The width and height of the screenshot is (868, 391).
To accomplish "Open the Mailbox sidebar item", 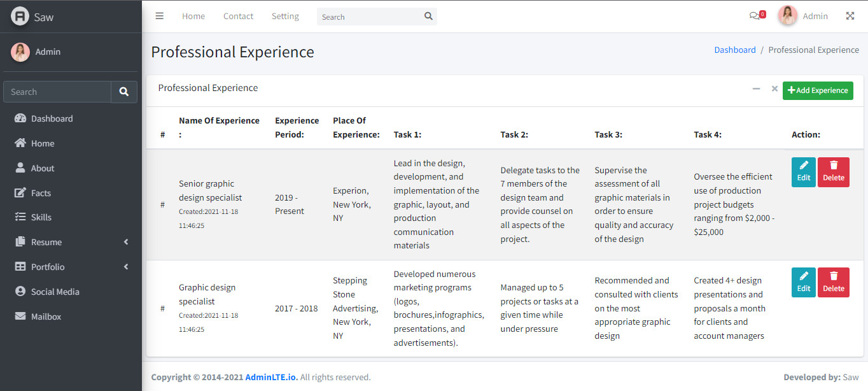I will coord(46,316).
